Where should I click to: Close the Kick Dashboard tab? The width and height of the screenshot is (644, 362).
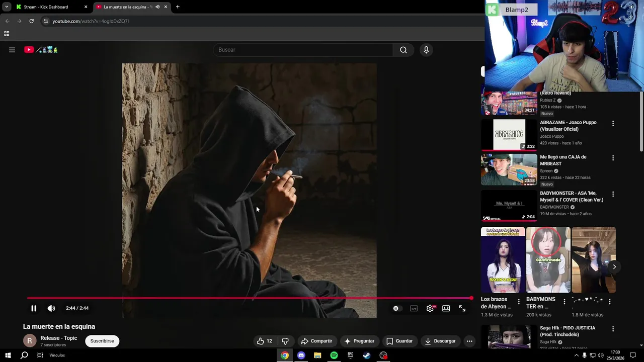[x=86, y=7]
